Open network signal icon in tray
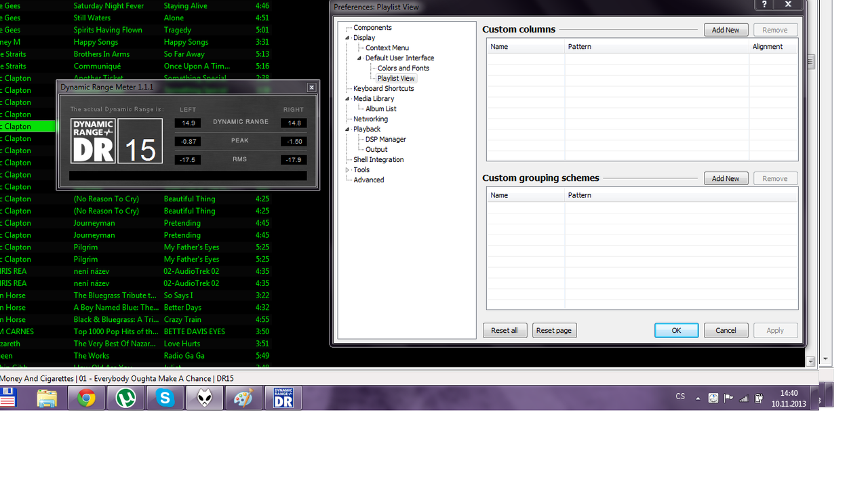This screenshot has width=868, height=488. pyautogui.click(x=744, y=399)
